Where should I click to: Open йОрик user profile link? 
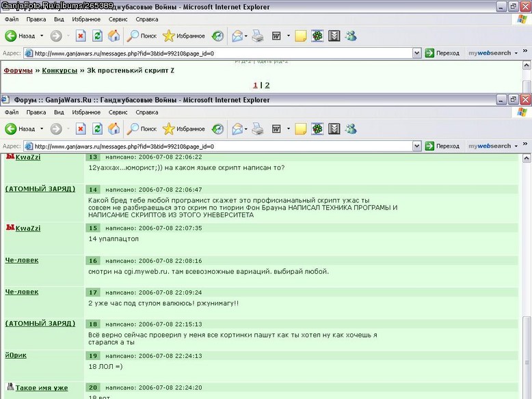tap(16, 355)
